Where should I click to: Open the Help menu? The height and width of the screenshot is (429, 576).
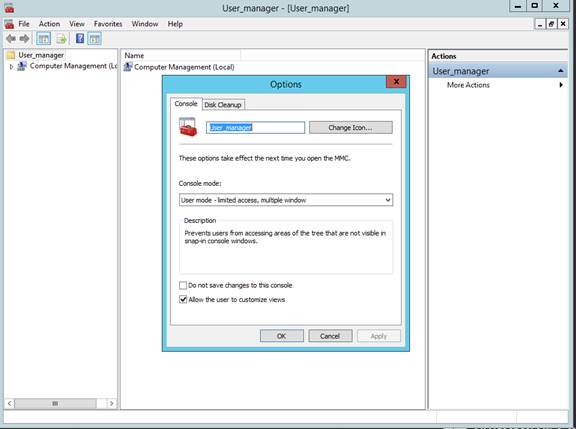pyautogui.click(x=175, y=24)
